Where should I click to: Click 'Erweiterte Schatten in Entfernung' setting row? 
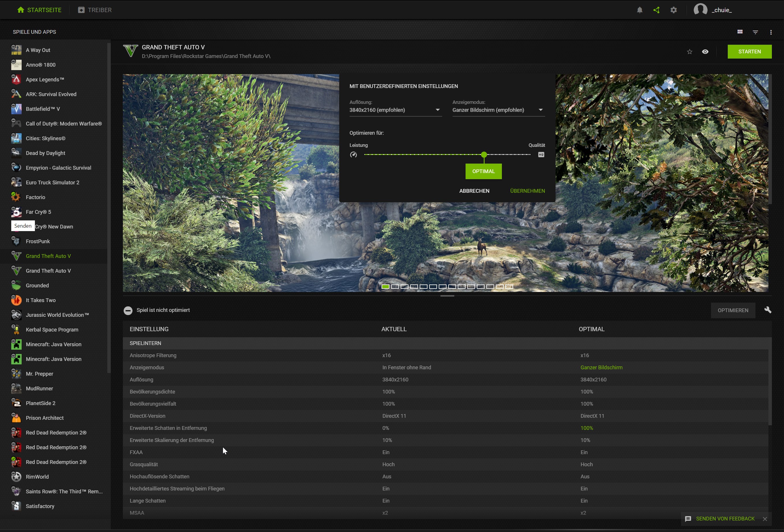pyautogui.click(x=445, y=428)
